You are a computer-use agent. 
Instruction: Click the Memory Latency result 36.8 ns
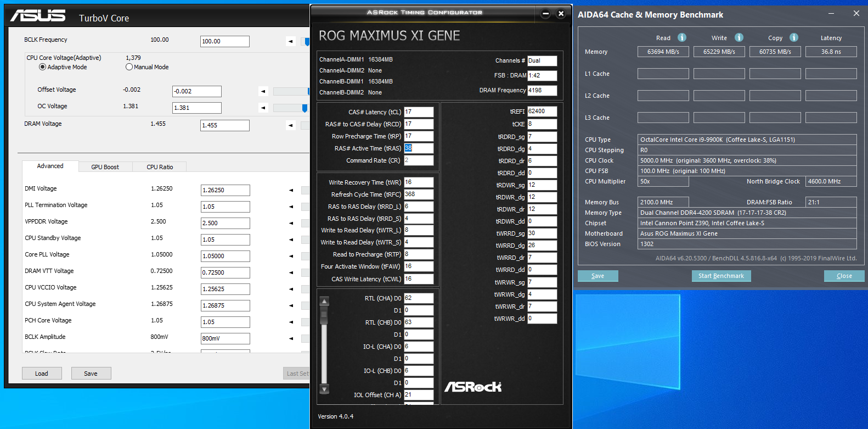click(x=831, y=52)
